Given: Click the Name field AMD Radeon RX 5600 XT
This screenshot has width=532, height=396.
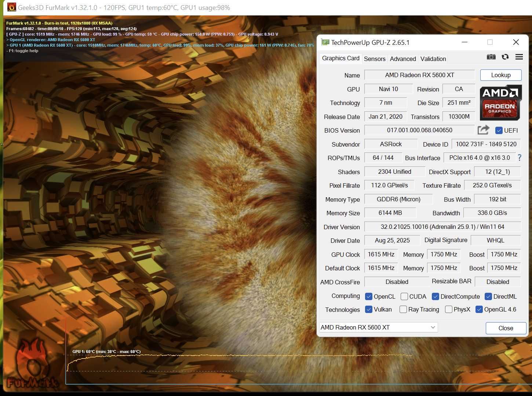Looking at the screenshot, I should coord(419,75).
